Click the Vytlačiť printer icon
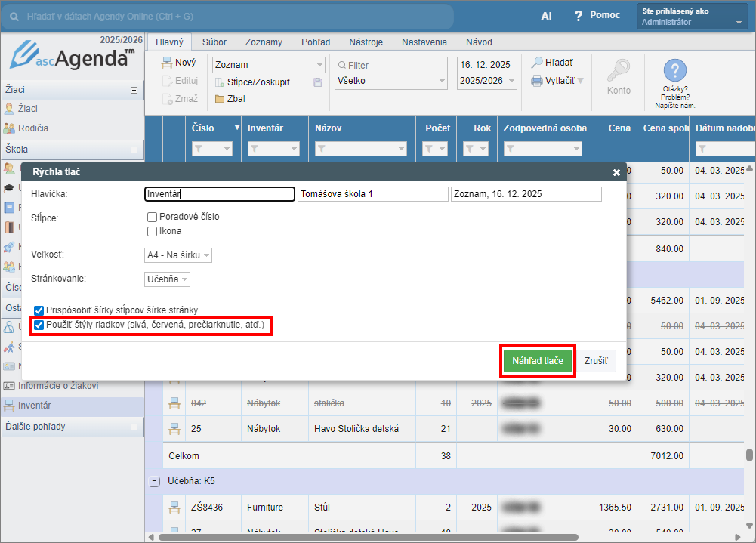This screenshot has width=756, height=543. (537, 80)
